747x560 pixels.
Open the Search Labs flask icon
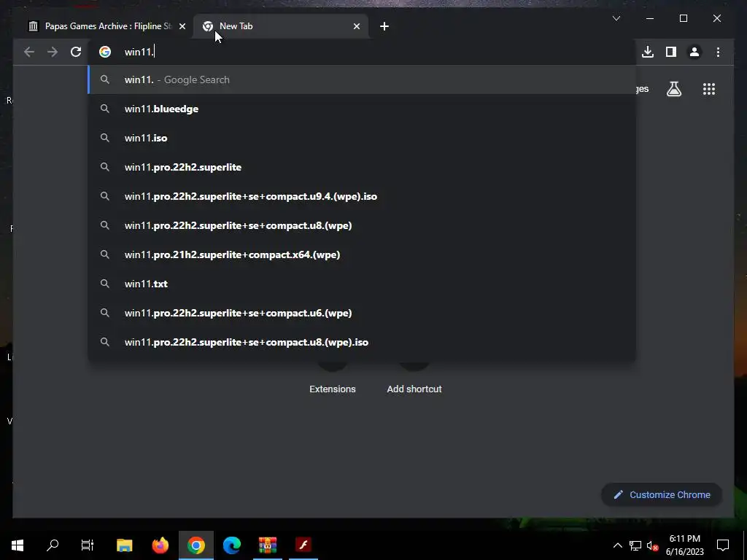tap(674, 89)
